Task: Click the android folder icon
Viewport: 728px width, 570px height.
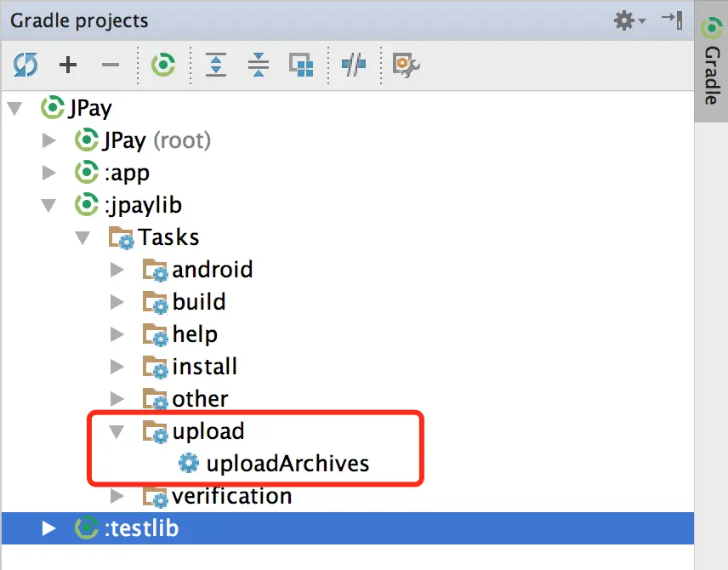Action: [x=155, y=270]
